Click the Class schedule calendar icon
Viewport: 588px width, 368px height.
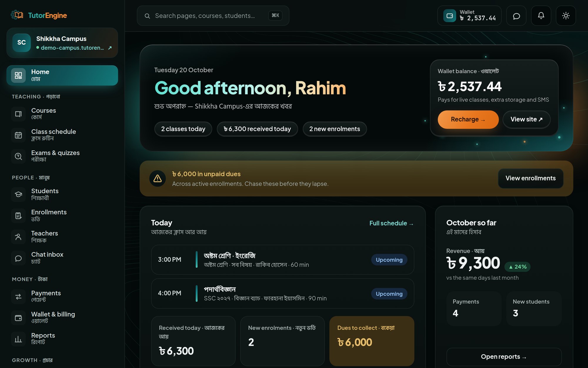point(19,135)
